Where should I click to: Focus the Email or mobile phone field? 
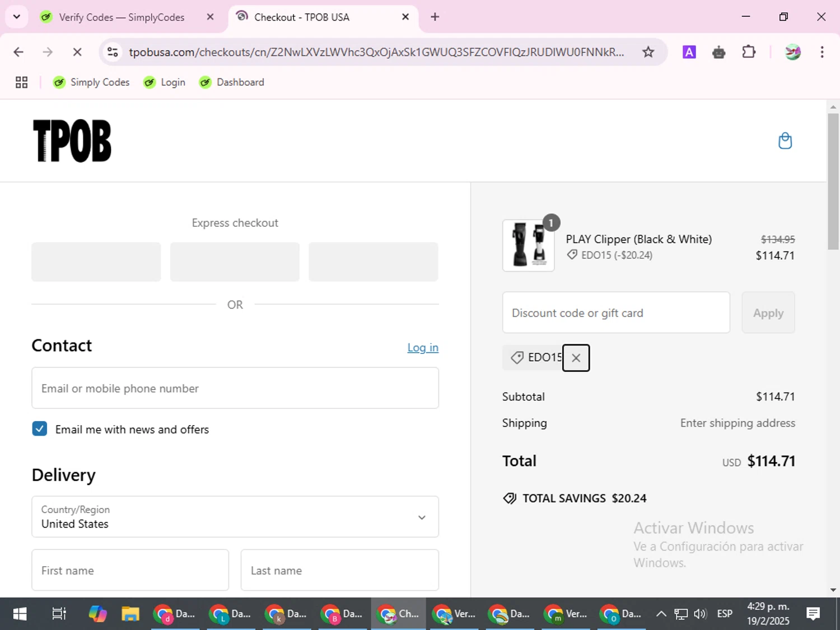(235, 388)
